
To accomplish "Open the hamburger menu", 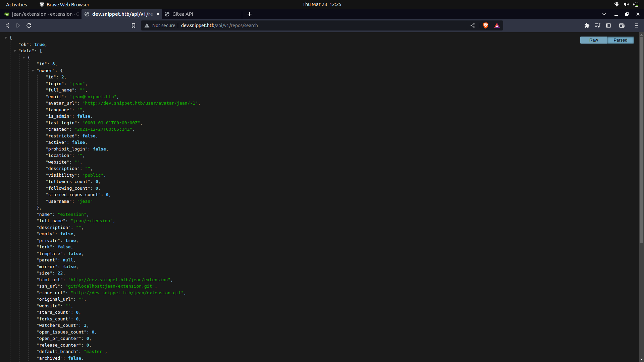I will [x=636, y=25].
